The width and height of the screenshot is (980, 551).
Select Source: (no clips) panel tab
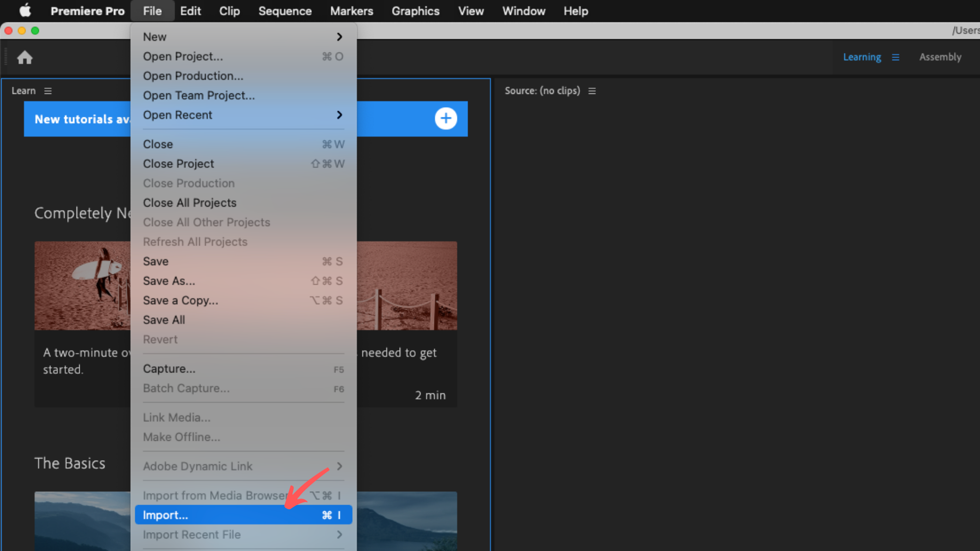tap(542, 91)
